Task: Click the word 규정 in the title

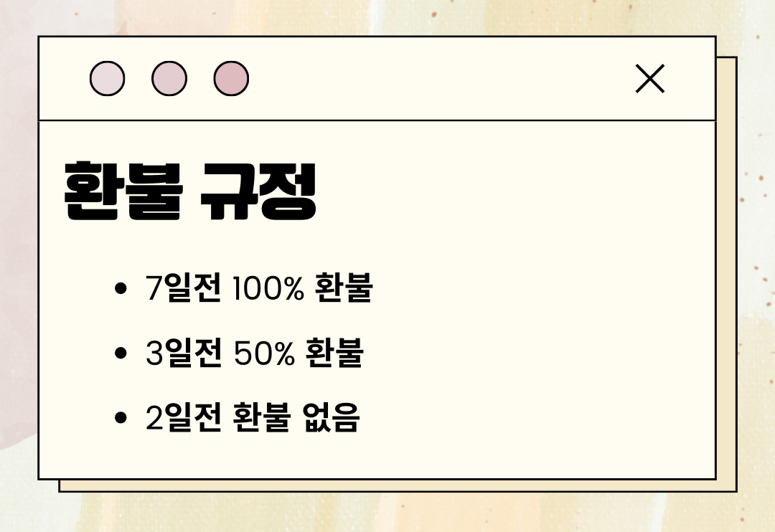Action: point(258,191)
